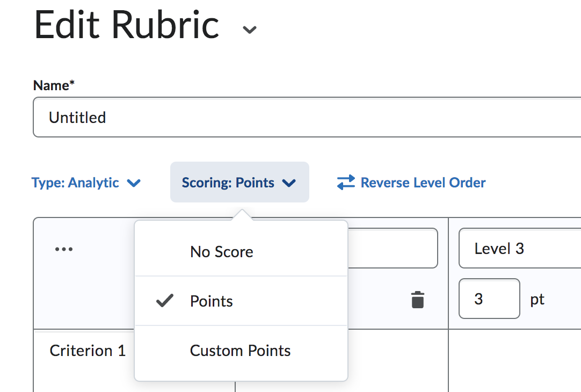Click the Reverse Level Order link
This screenshot has width=581, height=392.
pos(423,183)
